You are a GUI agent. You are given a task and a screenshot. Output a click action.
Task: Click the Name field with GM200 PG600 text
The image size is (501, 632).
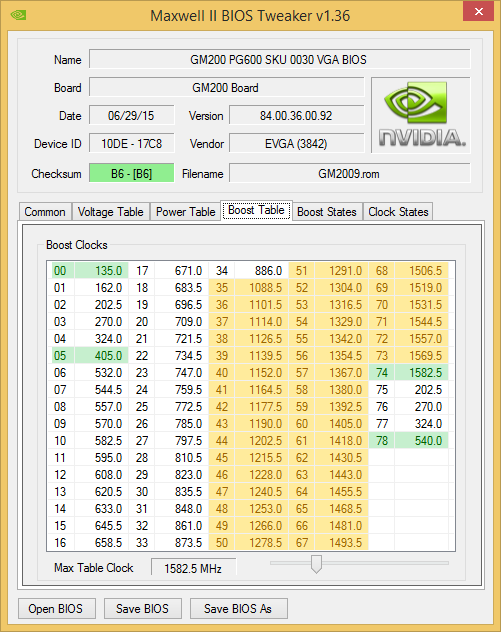(279, 60)
